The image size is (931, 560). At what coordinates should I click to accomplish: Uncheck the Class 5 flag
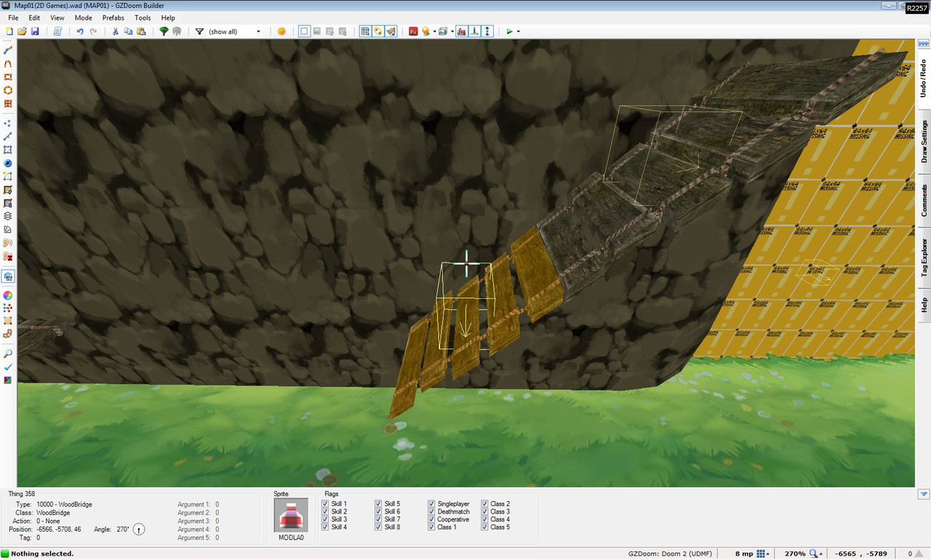click(484, 527)
